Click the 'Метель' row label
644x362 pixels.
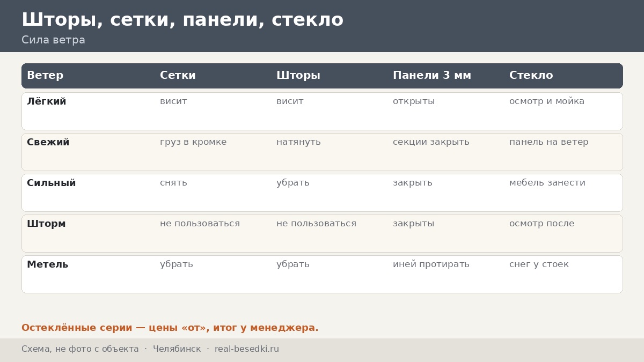click(48, 264)
